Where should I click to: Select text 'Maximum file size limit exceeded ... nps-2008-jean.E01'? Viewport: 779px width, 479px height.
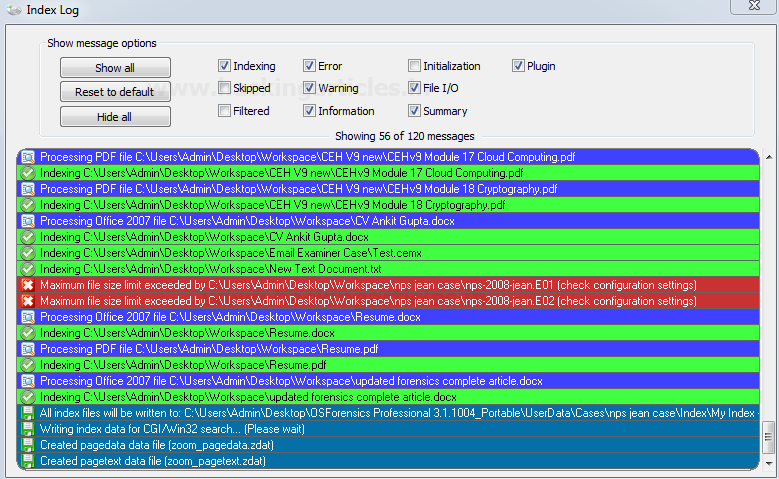368,285
